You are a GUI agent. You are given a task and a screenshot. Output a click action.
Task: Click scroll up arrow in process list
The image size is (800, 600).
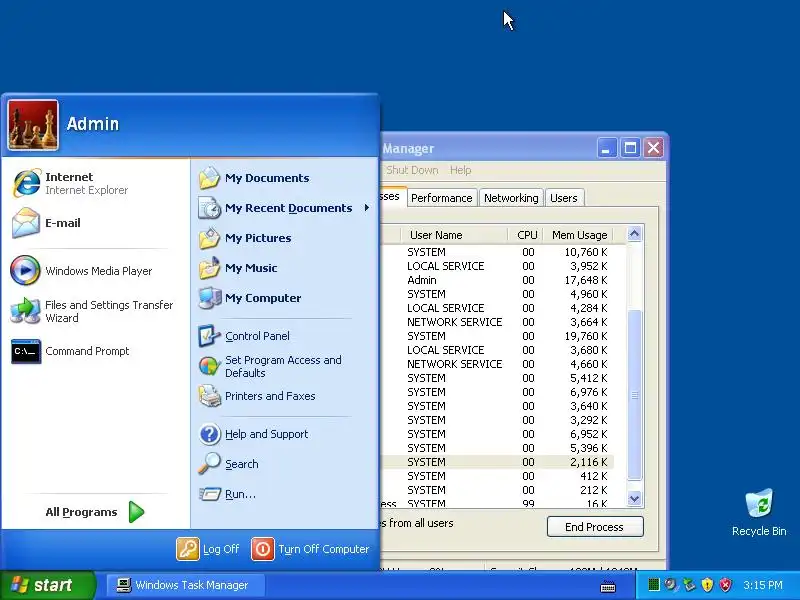[634, 234]
